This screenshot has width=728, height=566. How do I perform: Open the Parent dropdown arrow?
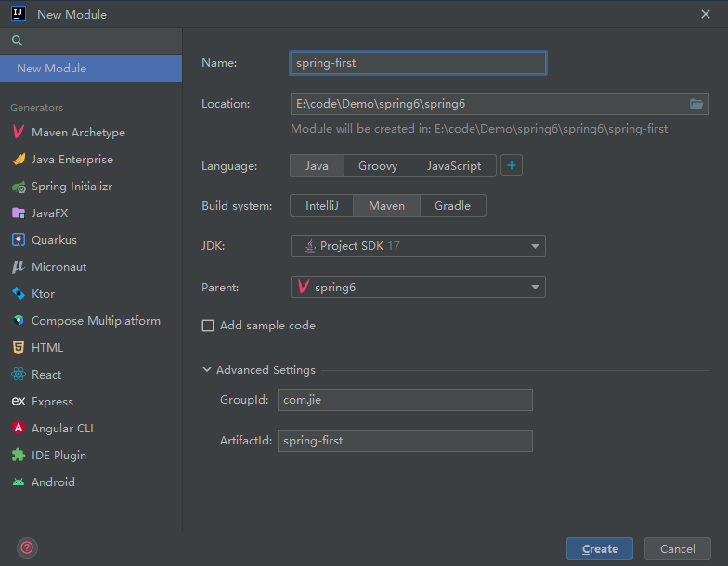(x=535, y=288)
